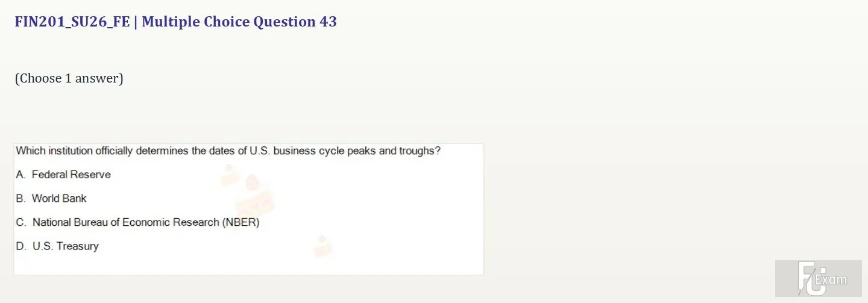This screenshot has width=868, height=303.
Task: Click the letter A. option label
Action: (21, 175)
